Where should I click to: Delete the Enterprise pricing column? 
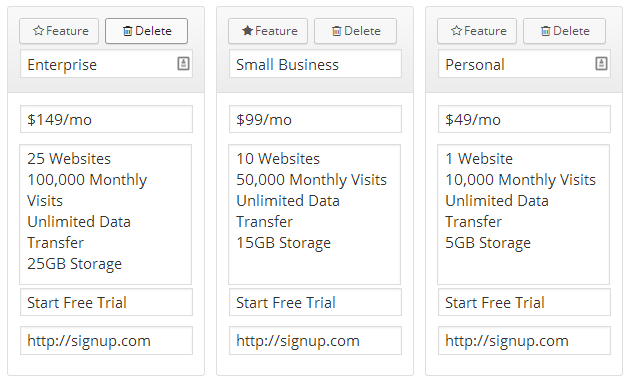[x=146, y=31]
